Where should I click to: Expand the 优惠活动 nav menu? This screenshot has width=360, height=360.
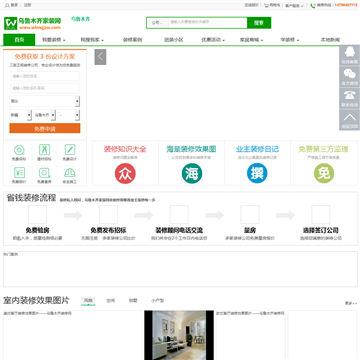point(213,40)
